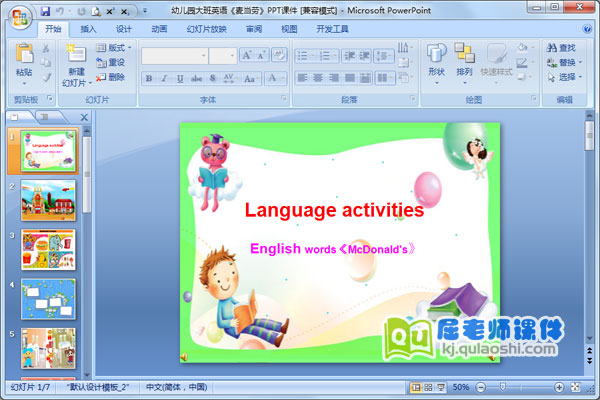
Task: Toggle bold formatting
Action: [149, 78]
